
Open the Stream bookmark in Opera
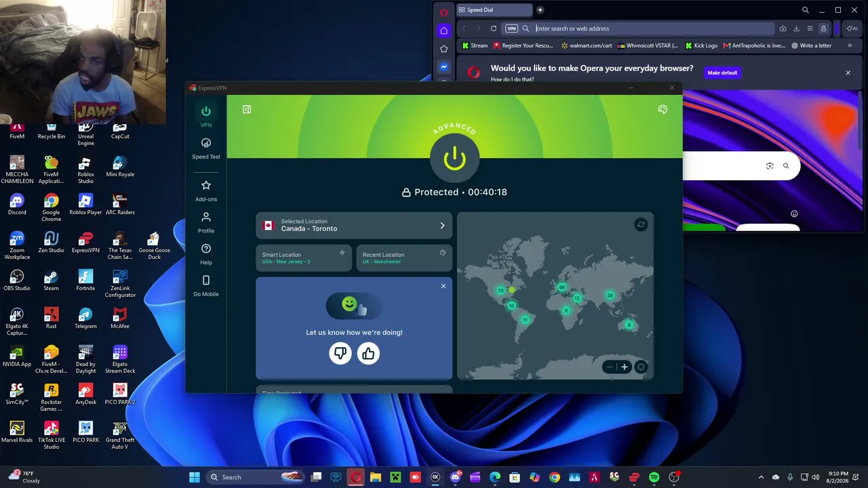(475, 45)
